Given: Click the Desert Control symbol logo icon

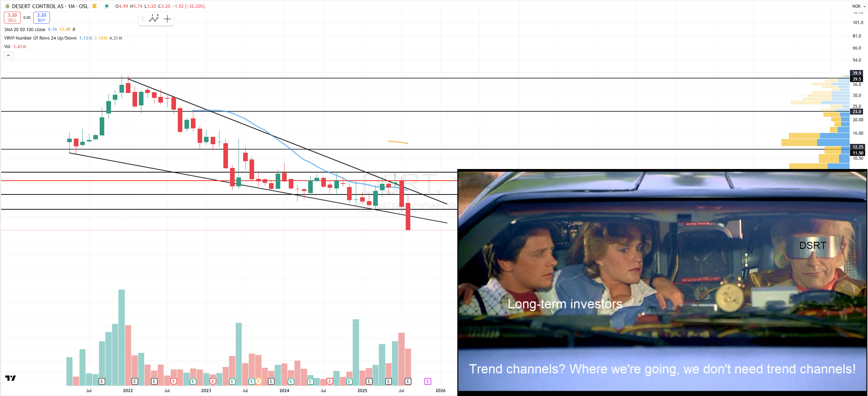Looking at the screenshot, I should click(7, 6).
